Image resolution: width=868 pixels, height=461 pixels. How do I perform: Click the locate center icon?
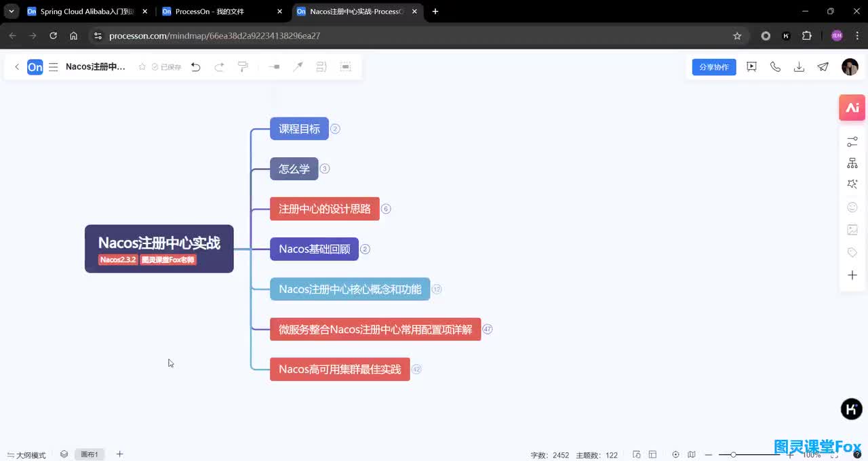click(x=675, y=455)
